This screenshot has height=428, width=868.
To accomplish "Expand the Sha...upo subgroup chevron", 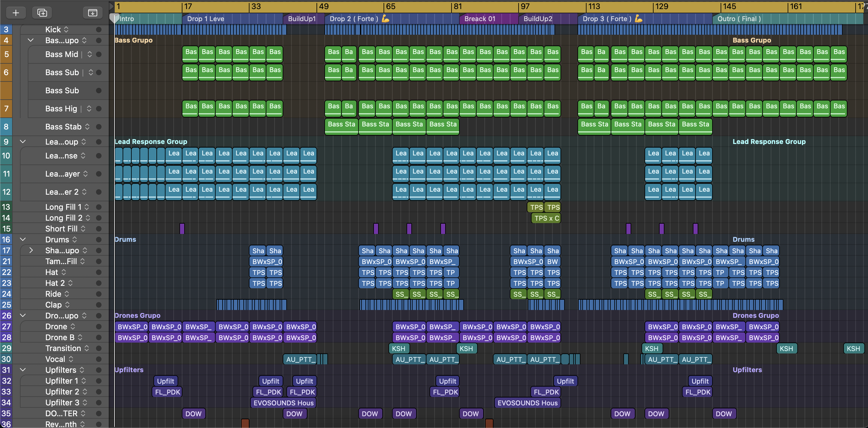I will (x=31, y=250).
